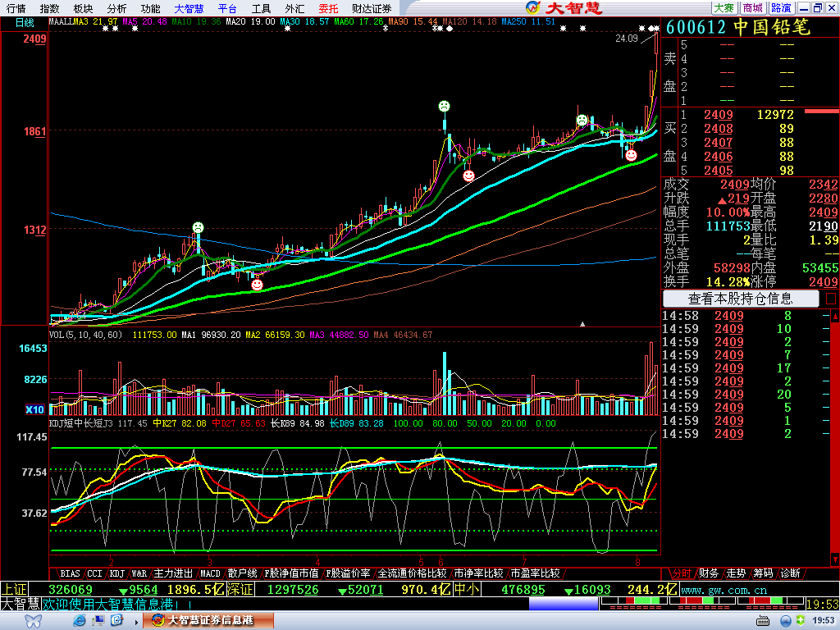Screen dimensions: 840x630
Task: Open the 工具 menu
Action: (261, 8)
